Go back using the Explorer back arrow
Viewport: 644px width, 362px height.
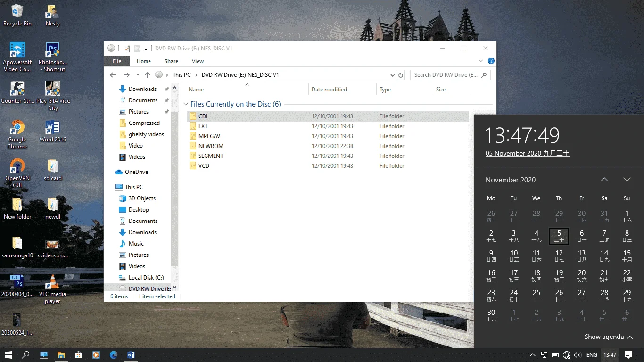(x=113, y=75)
